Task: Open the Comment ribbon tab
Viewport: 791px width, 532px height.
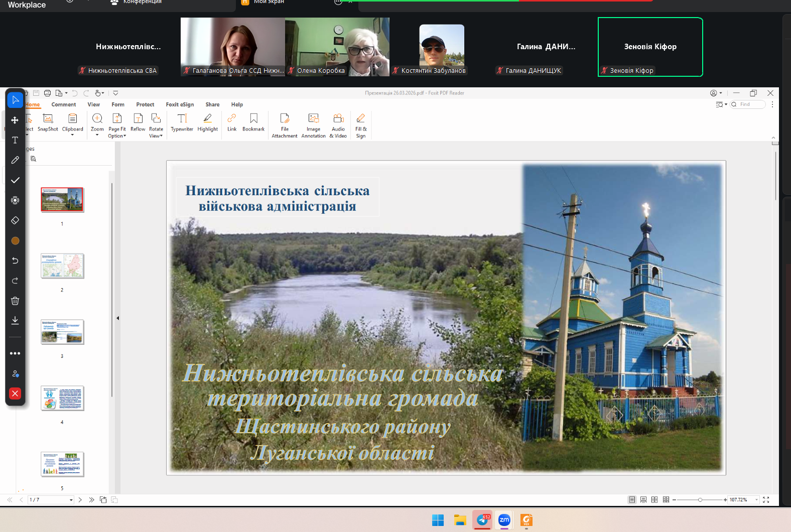Action: point(64,105)
